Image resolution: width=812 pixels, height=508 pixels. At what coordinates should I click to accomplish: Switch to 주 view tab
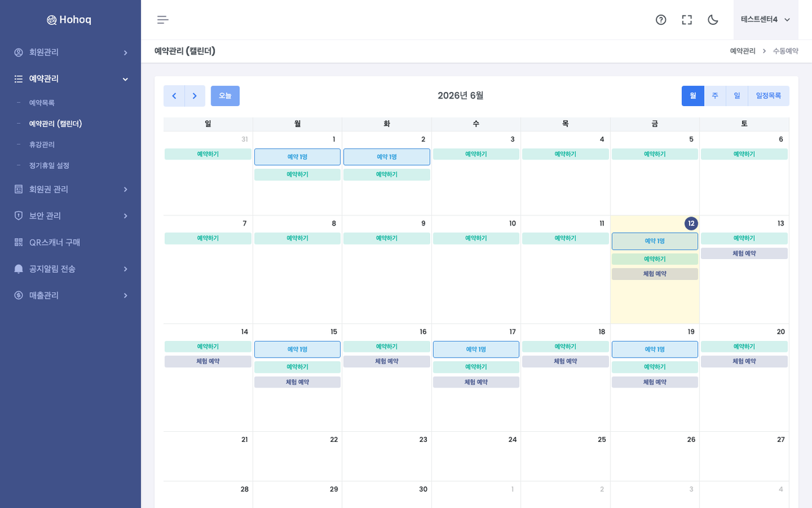[x=715, y=96]
